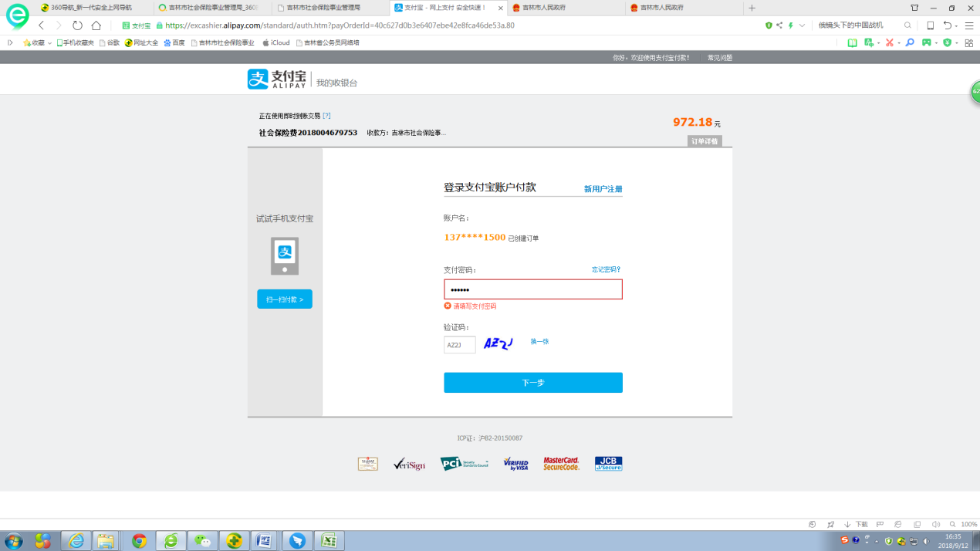Click the browser back arrow
Image resolution: width=980 pixels, height=551 pixels.
[42, 25]
